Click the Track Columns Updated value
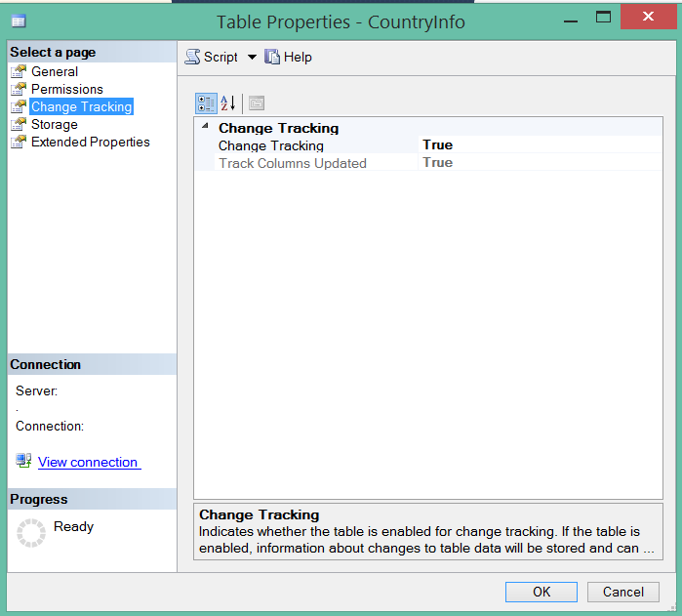Image resolution: width=682 pixels, height=616 pixels. [541, 162]
